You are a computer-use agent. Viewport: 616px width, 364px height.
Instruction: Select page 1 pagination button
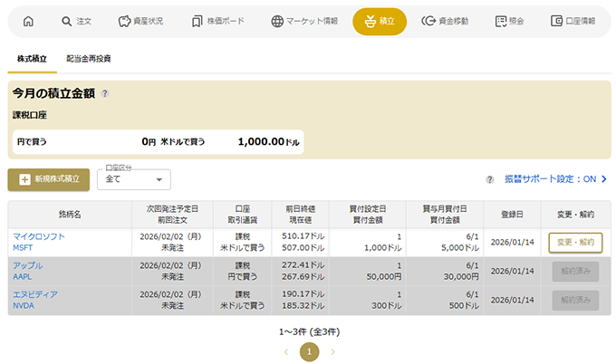309,352
